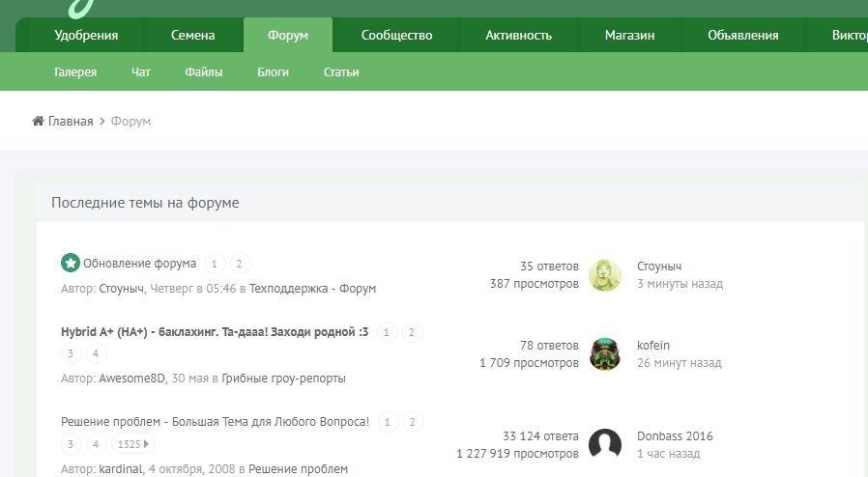Open Стоуныч's avatar in the last-post column
The height and width of the screenshot is (477, 868).
coord(604,274)
